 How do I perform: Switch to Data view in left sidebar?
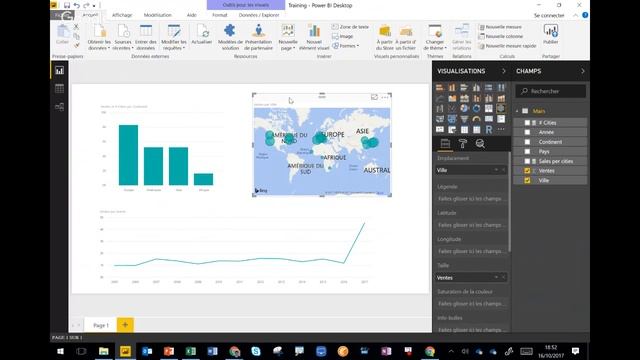coord(59,89)
